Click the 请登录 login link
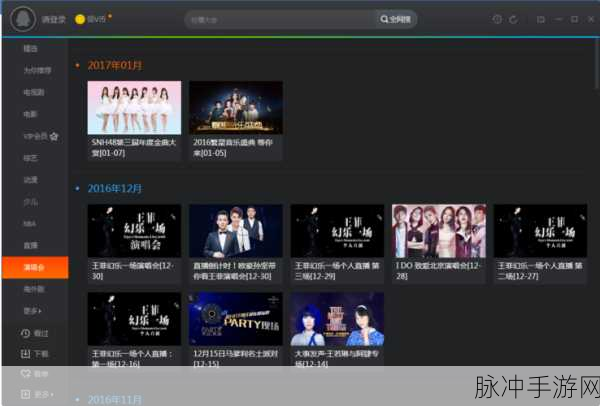 tap(54, 19)
